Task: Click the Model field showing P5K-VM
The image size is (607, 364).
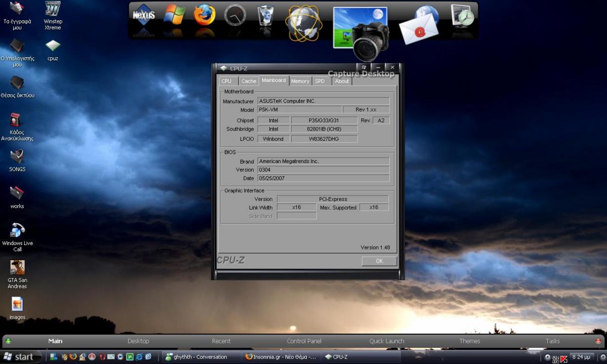Action: pyautogui.click(x=300, y=109)
